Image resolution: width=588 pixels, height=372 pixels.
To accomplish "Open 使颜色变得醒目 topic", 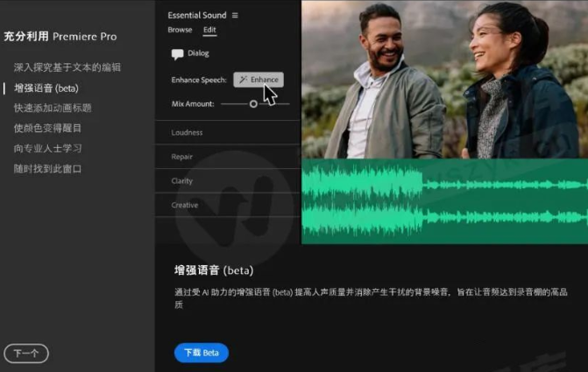I will pos(47,128).
